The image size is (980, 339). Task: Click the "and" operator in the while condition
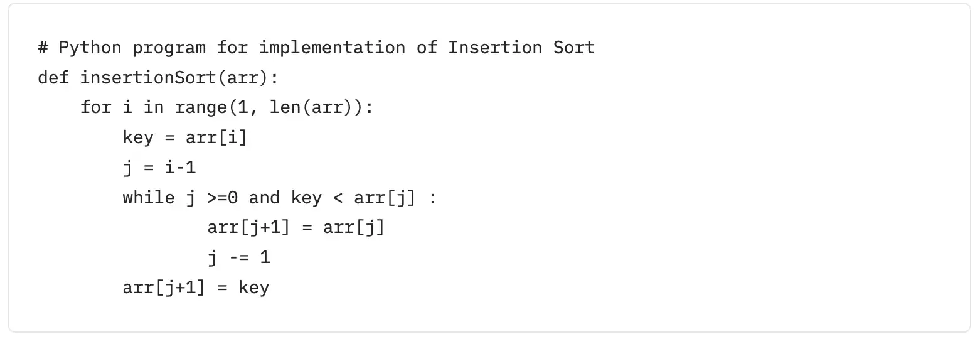264,198
